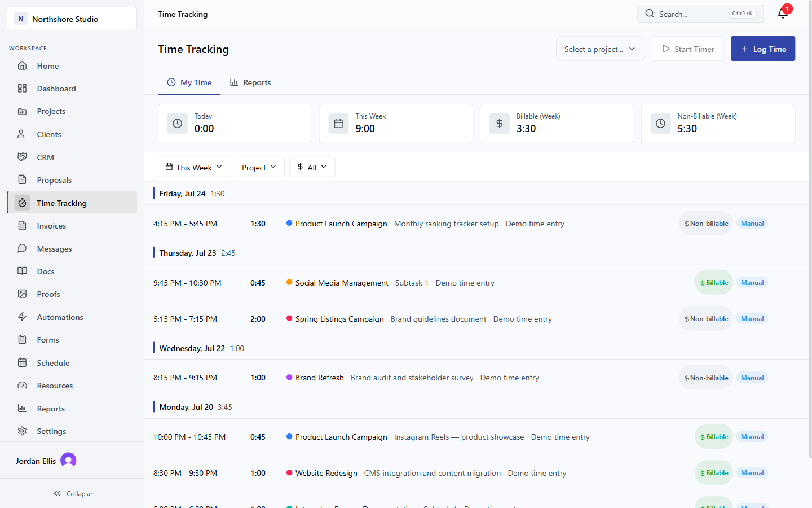Click the Start Timer button
This screenshot has width=812, height=508.
(x=688, y=49)
